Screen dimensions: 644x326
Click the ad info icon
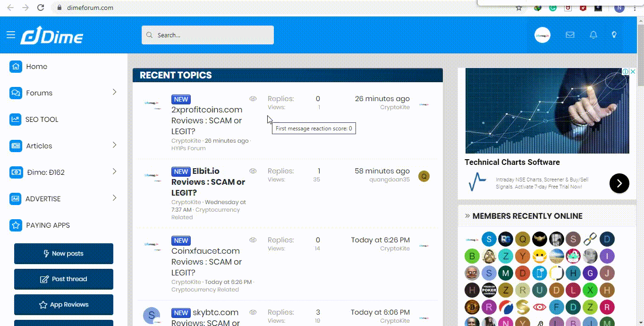point(625,72)
